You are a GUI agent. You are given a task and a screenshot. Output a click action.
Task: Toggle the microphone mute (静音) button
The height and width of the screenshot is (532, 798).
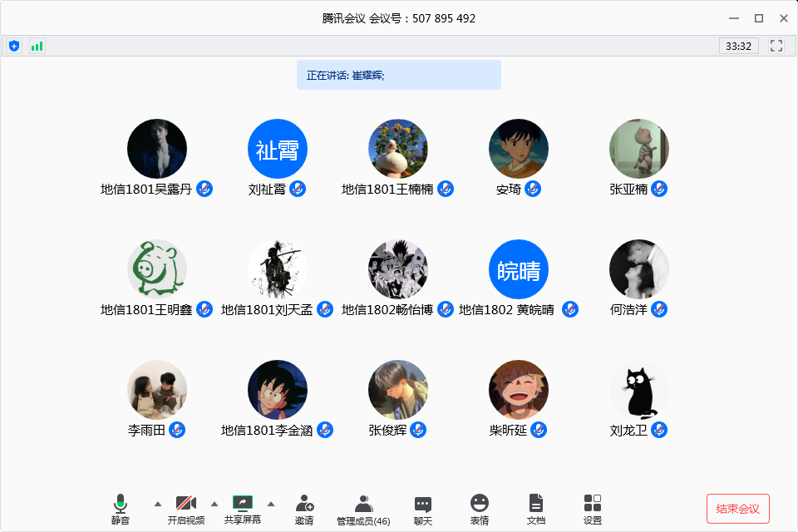[121, 509]
